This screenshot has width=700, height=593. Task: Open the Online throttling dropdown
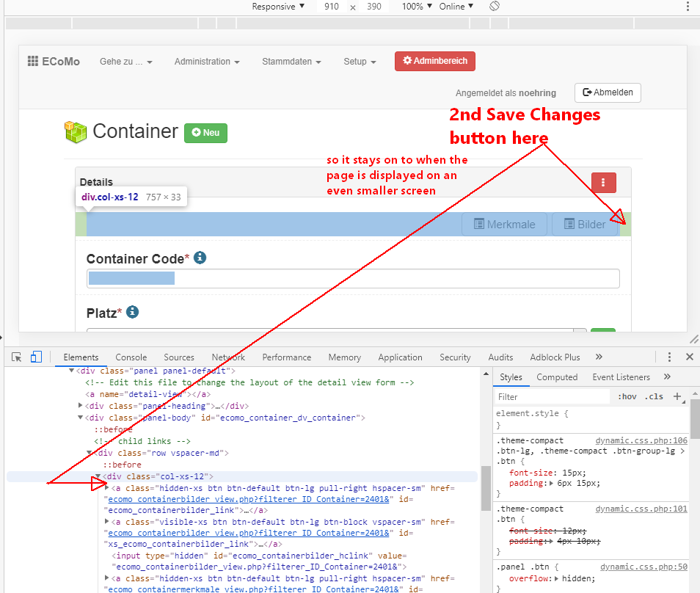pos(456,7)
